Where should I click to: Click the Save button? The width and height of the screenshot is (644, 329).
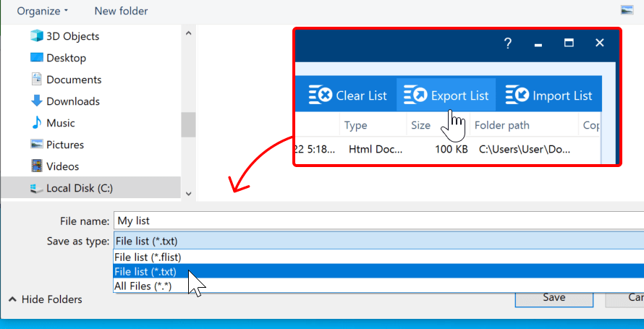pyautogui.click(x=554, y=297)
